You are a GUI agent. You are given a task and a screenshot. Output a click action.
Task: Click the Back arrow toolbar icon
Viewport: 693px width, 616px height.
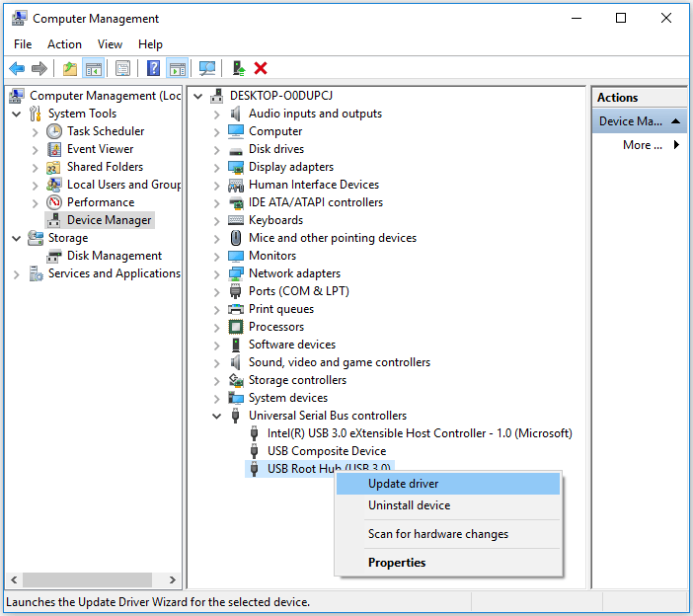pyautogui.click(x=17, y=68)
